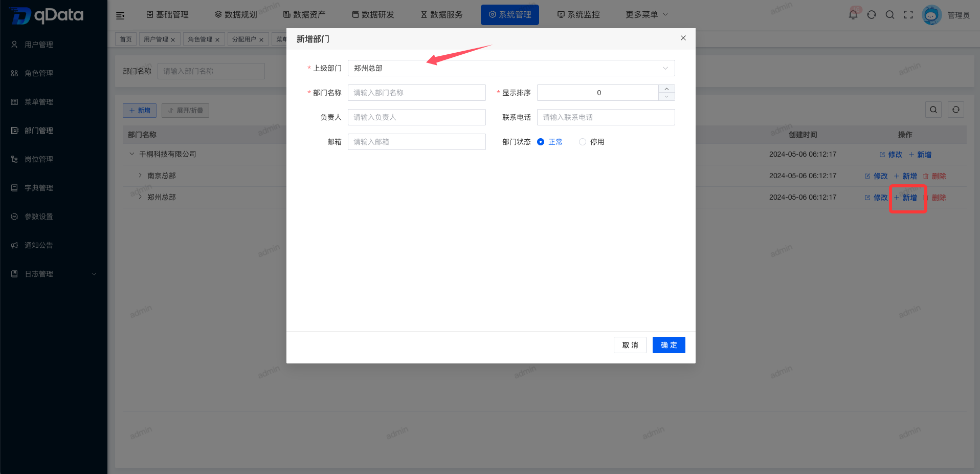The image size is (980, 474).
Task: Click 修改 for 千桐科技有限公司
Action: pyautogui.click(x=891, y=155)
